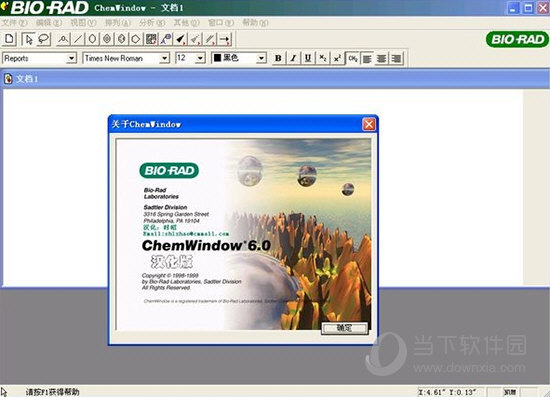Image resolution: width=550 pixels, height=397 pixels.
Task: Toggle italic text formatting
Action: 293,58
